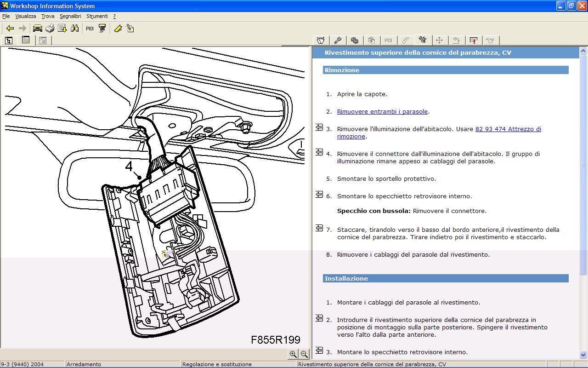Image resolution: width=588 pixels, height=368 pixels.
Task: Zoom out on the diagram
Action: tap(304, 354)
